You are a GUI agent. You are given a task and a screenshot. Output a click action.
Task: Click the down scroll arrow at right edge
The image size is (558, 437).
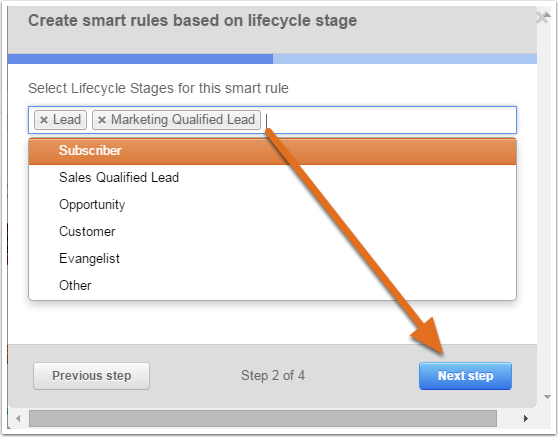click(547, 397)
